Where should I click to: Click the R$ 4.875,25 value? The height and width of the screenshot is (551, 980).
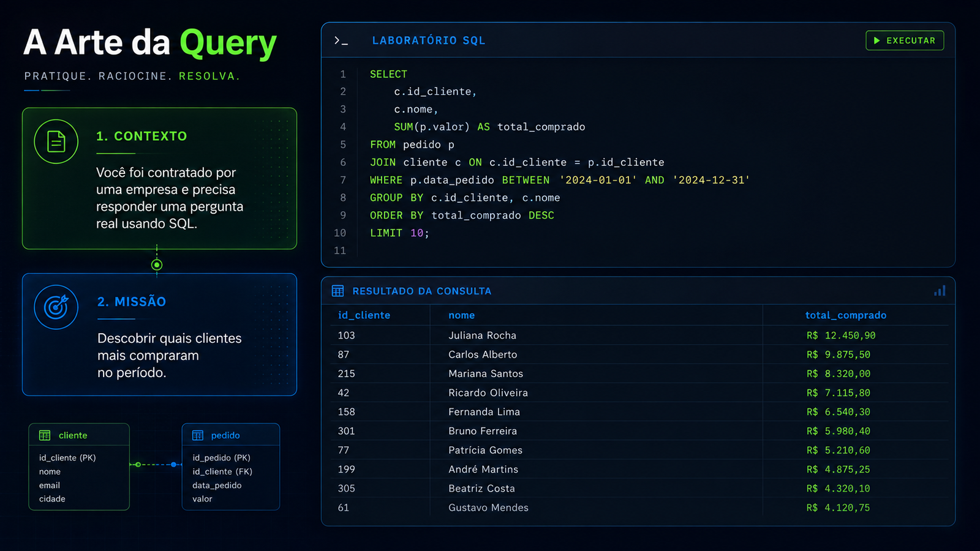coord(839,469)
